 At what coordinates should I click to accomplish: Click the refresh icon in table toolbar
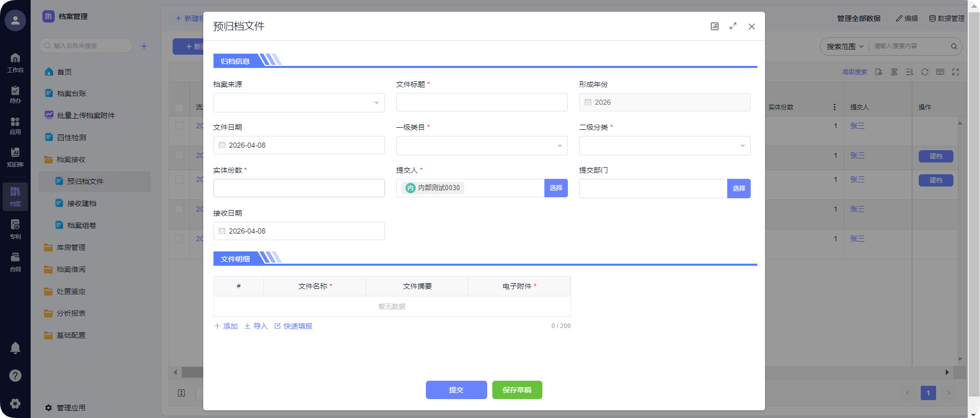pos(924,72)
